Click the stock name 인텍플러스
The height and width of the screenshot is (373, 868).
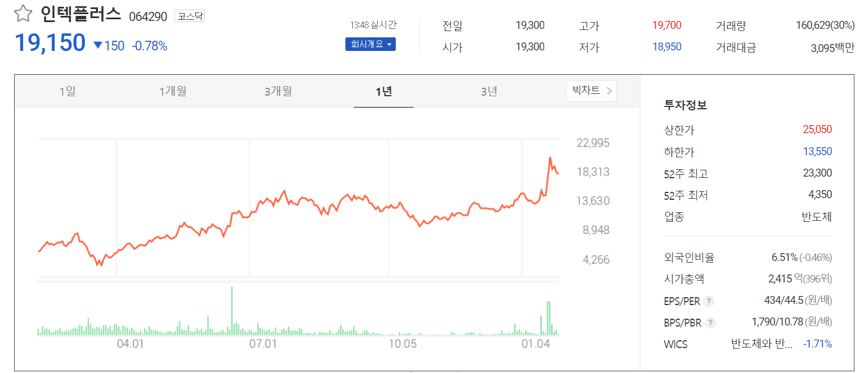coord(81,14)
